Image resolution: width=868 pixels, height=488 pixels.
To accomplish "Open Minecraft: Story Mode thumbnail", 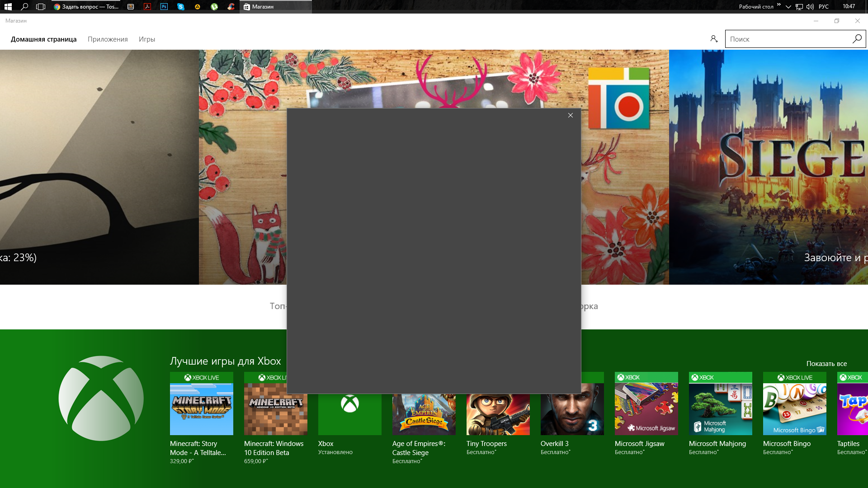I will pyautogui.click(x=202, y=404).
